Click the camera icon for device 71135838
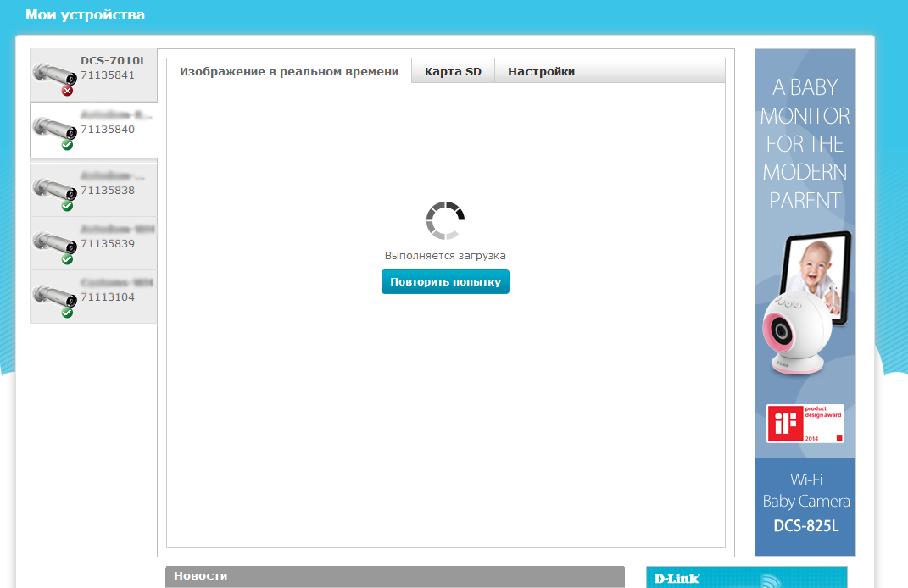Screen dimensions: 908x588 (x=54, y=189)
